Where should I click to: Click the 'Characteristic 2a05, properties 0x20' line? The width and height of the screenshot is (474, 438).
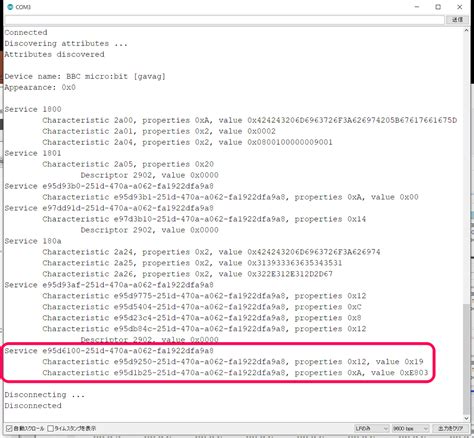(x=128, y=164)
